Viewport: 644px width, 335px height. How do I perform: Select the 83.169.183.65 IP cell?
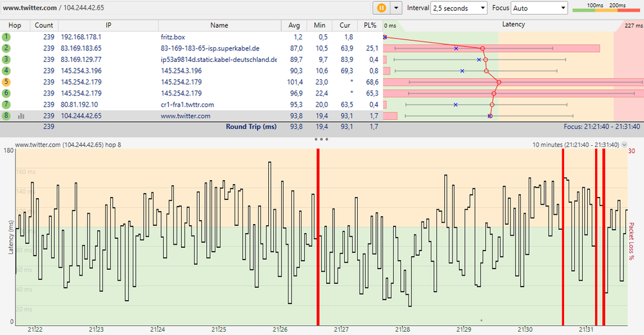(x=81, y=48)
